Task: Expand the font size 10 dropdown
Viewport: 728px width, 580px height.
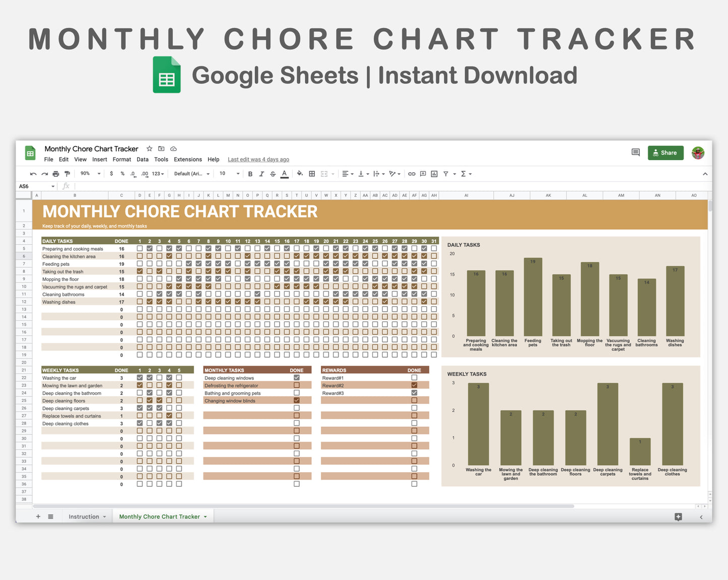Action: tap(229, 174)
